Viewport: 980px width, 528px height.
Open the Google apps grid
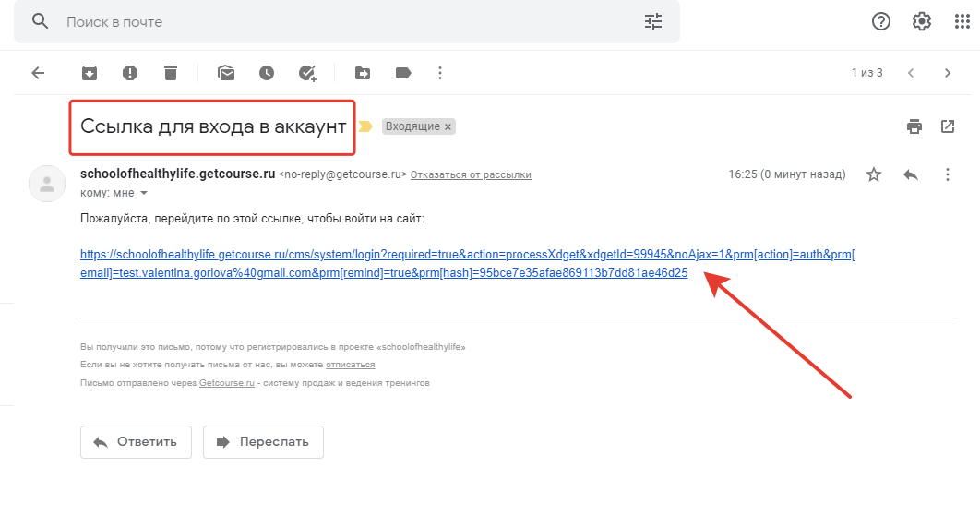click(962, 22)
